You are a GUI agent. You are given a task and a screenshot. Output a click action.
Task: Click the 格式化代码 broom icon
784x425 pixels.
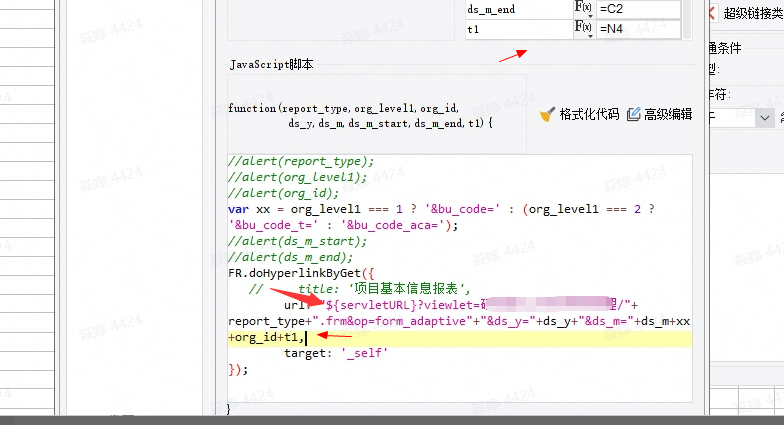(x=547, y=114)
